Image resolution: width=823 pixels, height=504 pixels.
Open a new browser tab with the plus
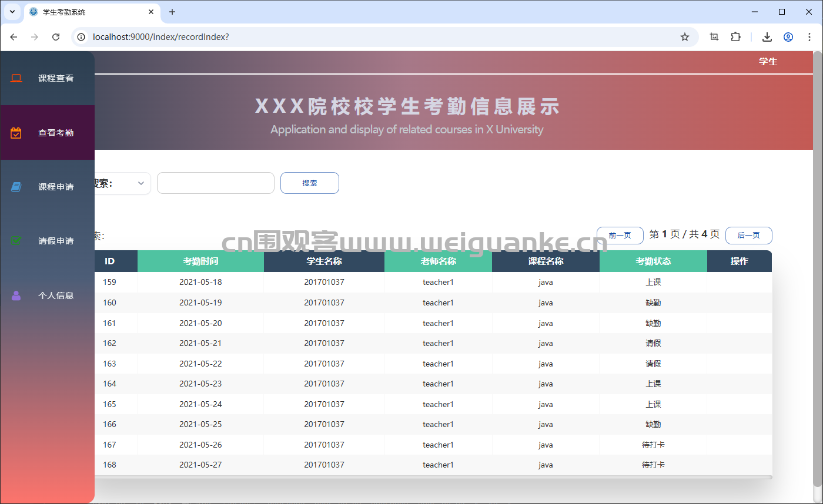[172, 12]
